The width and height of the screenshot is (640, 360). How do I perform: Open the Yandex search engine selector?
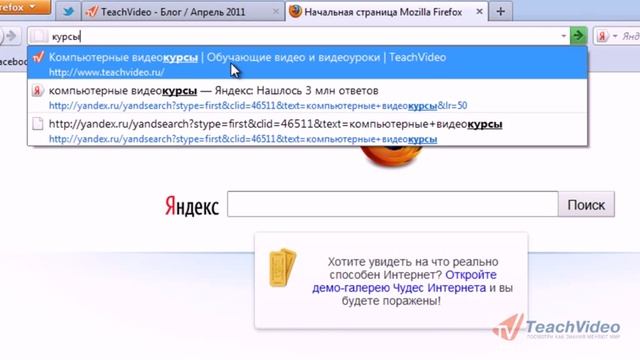point(607,36)
